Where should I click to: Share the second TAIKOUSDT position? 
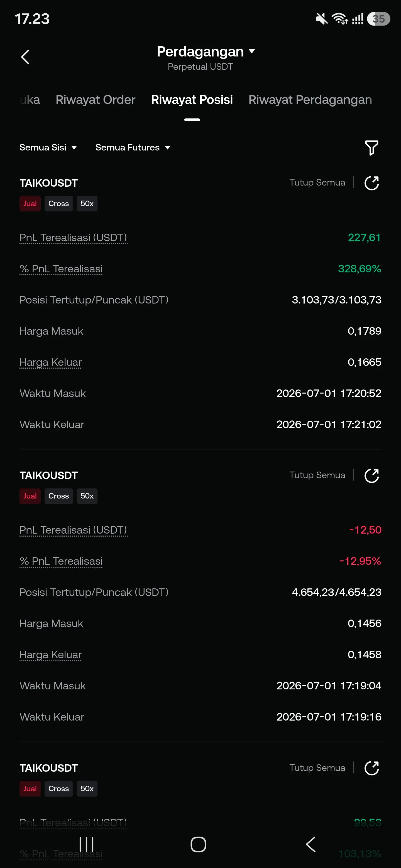pyautogui.click(x=372, y=475)
